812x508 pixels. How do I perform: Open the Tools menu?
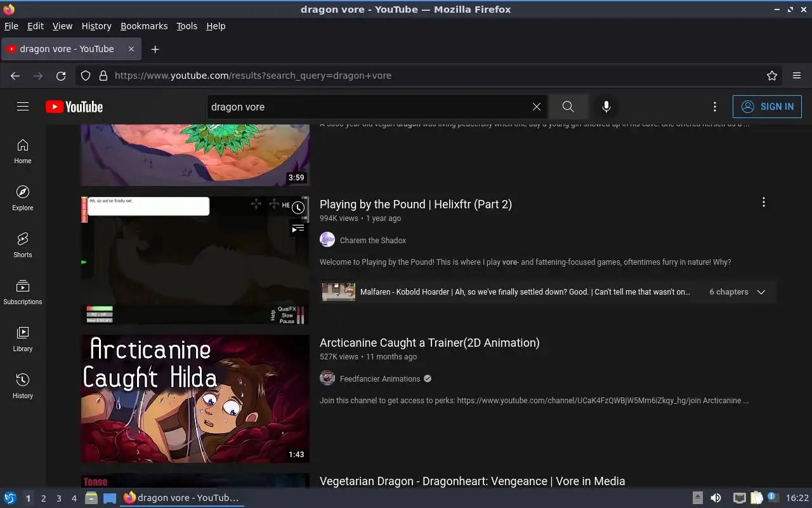(187, 26)
